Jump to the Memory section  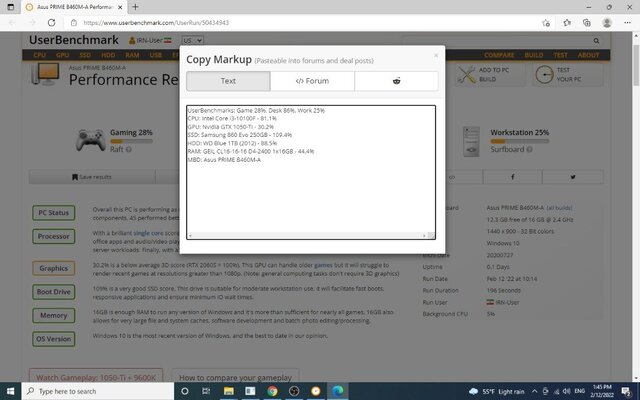click(x=53, y=316)
